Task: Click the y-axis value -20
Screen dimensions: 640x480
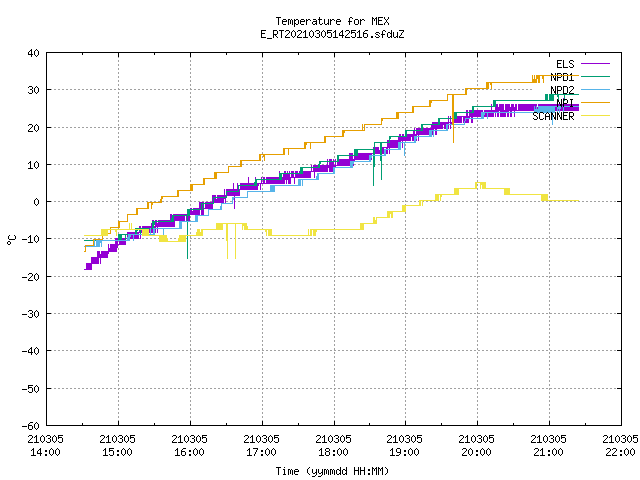Action: tap(31, 277)
